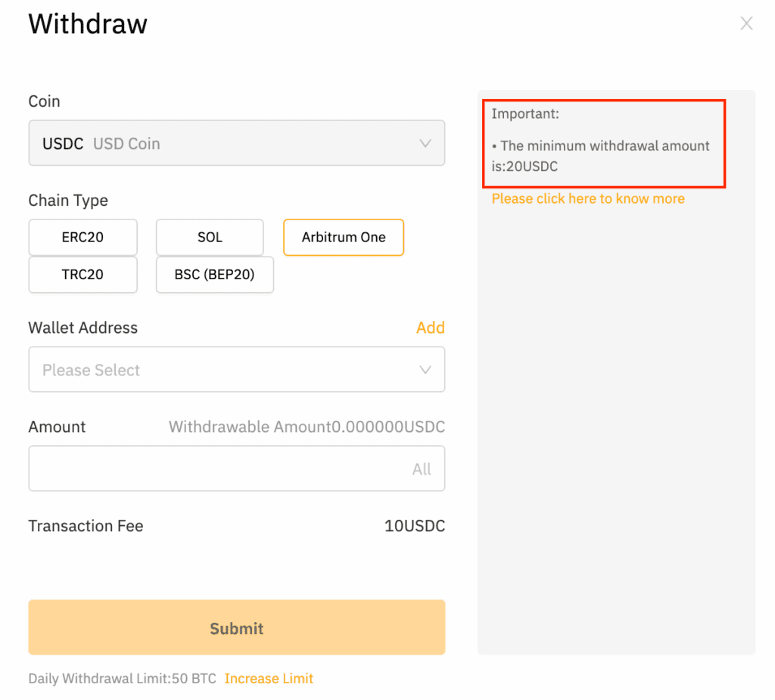Viewport: 775px width, 700px height.
Task: Close the Withdraw dialog
Action: pyautogui.click(x=746, y=23)
